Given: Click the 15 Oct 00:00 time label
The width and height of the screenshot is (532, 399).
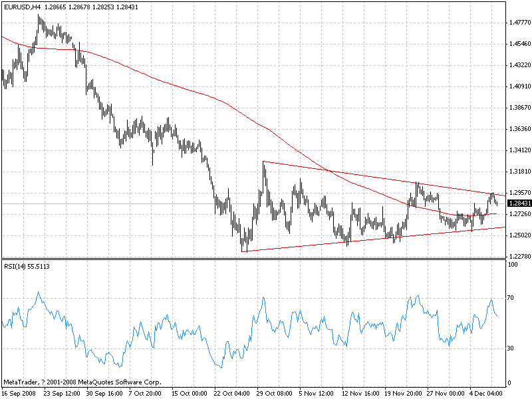Looking at the screenshot, I should [x=190, y=394].
